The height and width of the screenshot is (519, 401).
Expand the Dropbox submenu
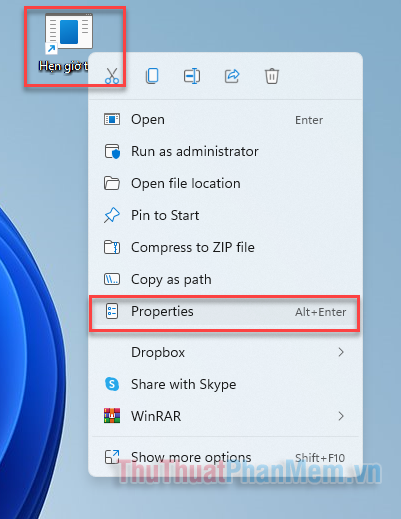point(225,352)
